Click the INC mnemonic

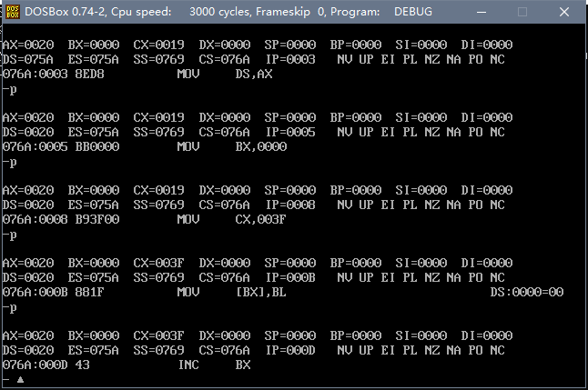point(188,365)
